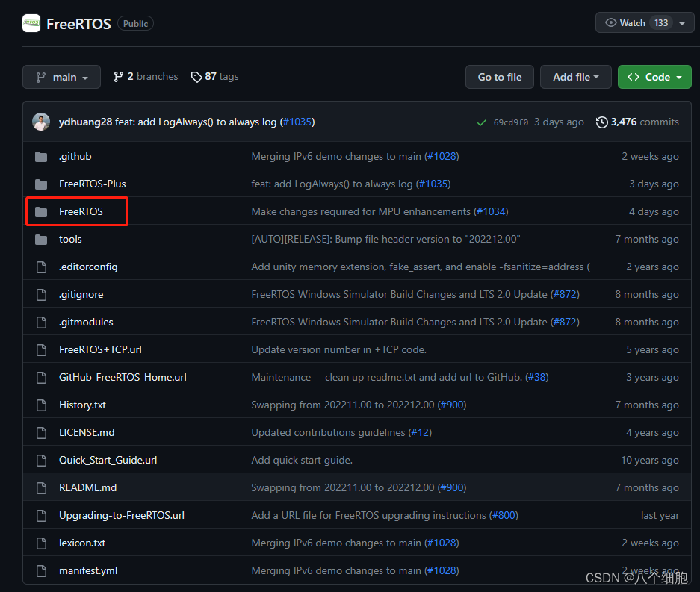Open the tools folder
Image resolution: width=700 pixels, height=592 pixels.
coord(70,240)
